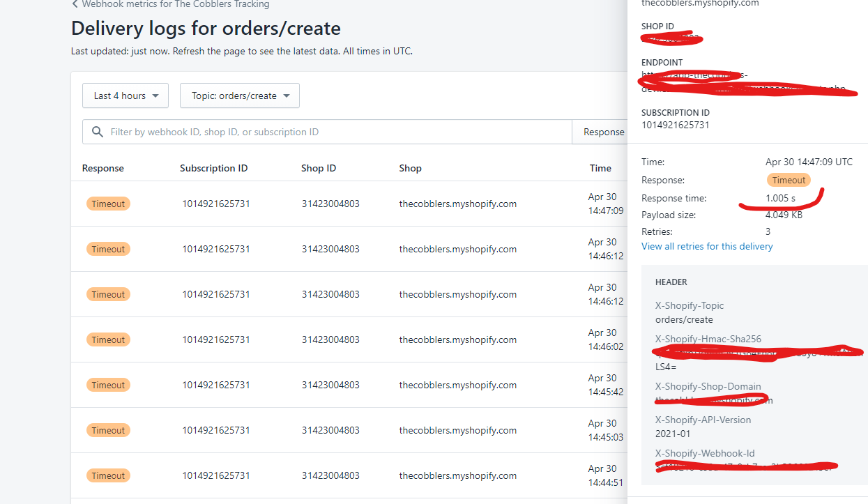Click the Shop ID column header
Image resolution: width=868 pixels, height=504 pixels.
tap(319, 168)
